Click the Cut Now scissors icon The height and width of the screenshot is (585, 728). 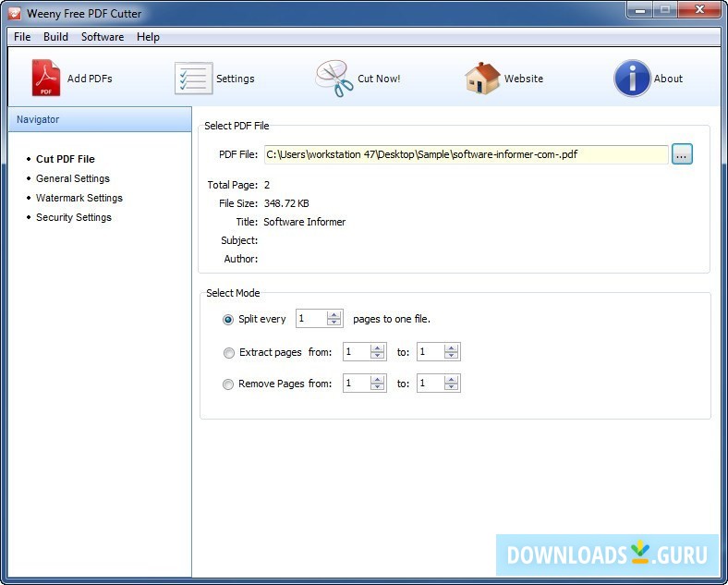(x=334, y=78)
